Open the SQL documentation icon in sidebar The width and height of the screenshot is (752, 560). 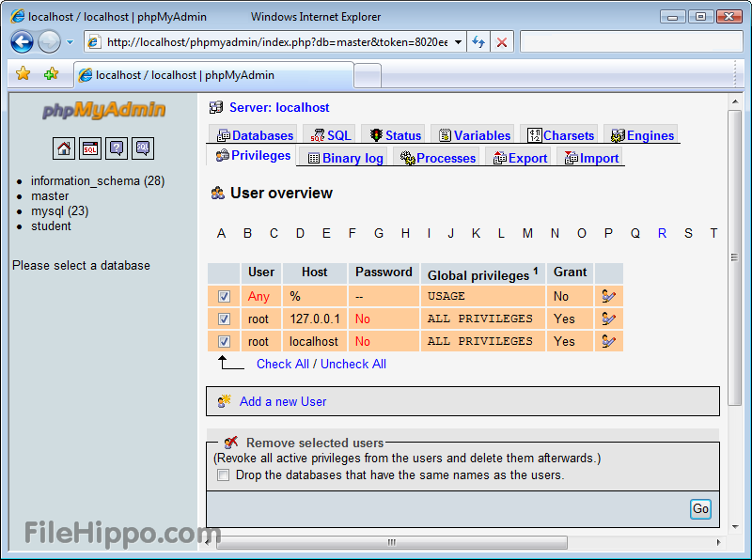pos(143,148)
